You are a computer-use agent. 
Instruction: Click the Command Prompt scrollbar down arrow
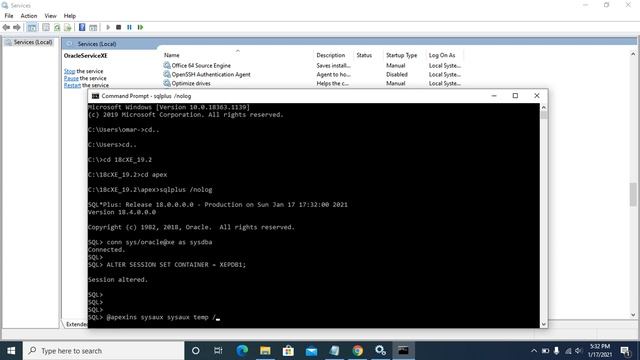click(x=544, y=324)
